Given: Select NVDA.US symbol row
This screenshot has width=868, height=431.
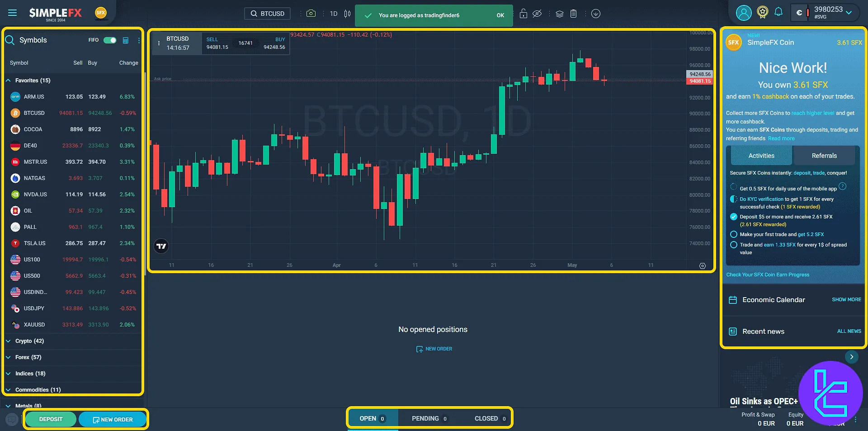Looking at the screenshot, I should tap(73, 194).
